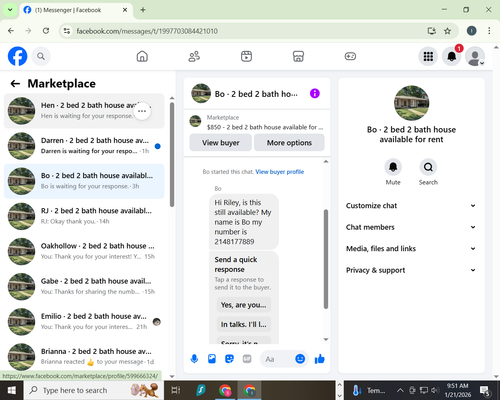Click the Facebook search magnifier icon
The image size is (500, 400).
[x=41, y=56]
